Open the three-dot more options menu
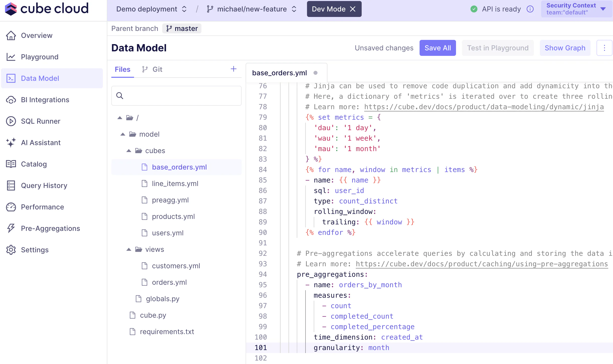This screenshot has height=364, width=613. point(604,48)
